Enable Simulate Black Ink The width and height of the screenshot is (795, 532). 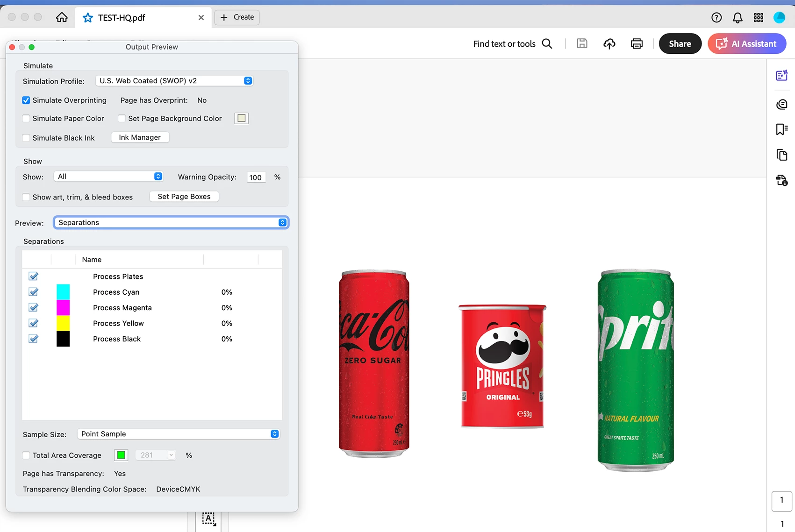[x=26, y=138]
